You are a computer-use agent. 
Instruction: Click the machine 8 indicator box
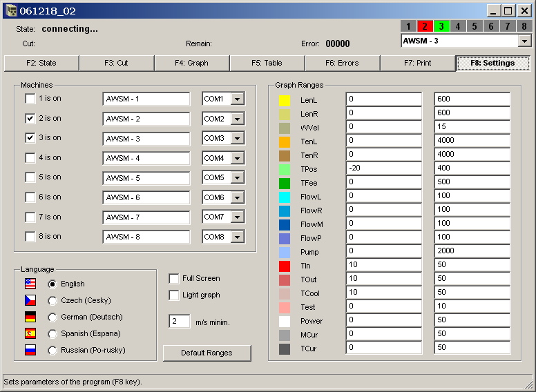click(524, 26)
